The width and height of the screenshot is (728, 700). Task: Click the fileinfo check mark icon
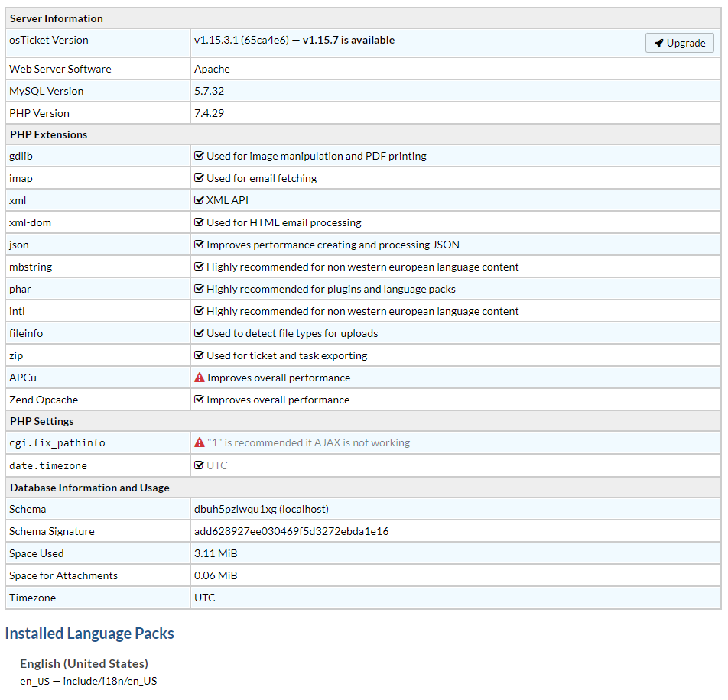pos(200,333)
